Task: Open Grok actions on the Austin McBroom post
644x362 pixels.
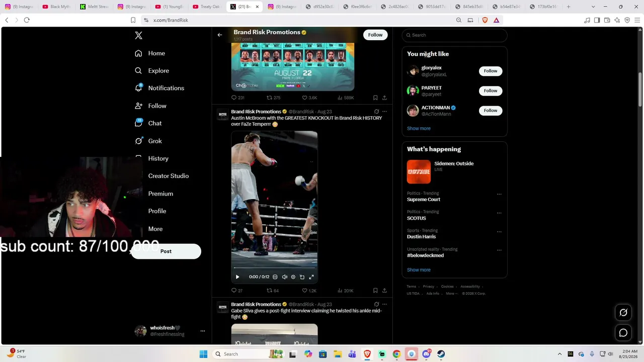Action: click(376, 112)
